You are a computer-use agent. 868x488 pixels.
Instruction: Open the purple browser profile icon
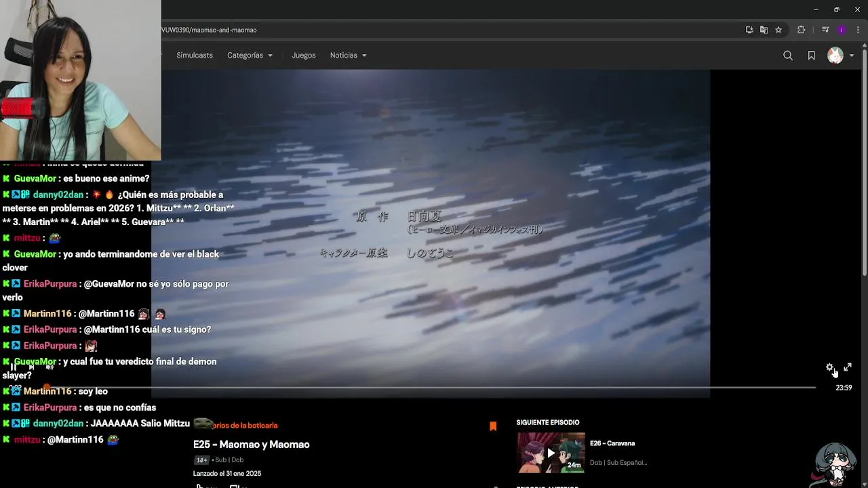[842, 30]
